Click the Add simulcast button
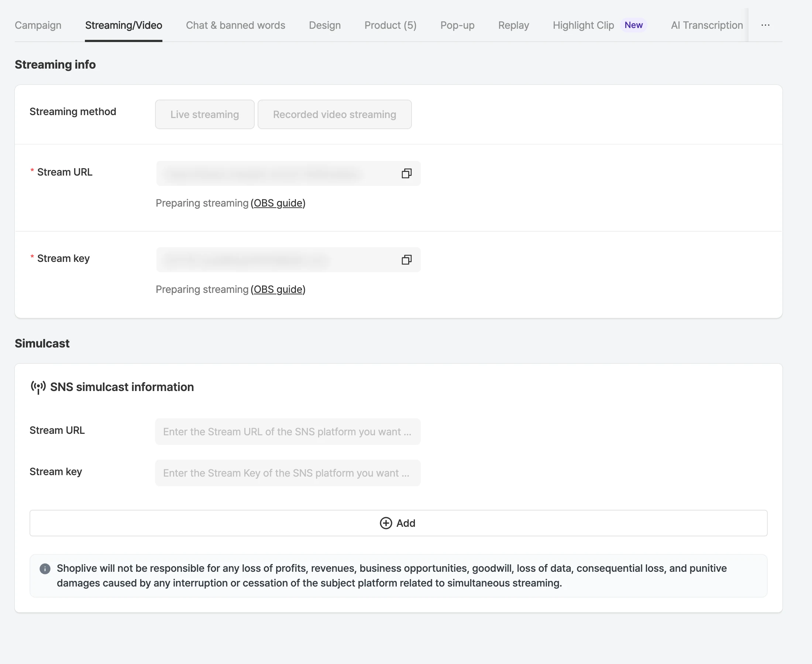This screenshot has height=664, width=812. 398,523
